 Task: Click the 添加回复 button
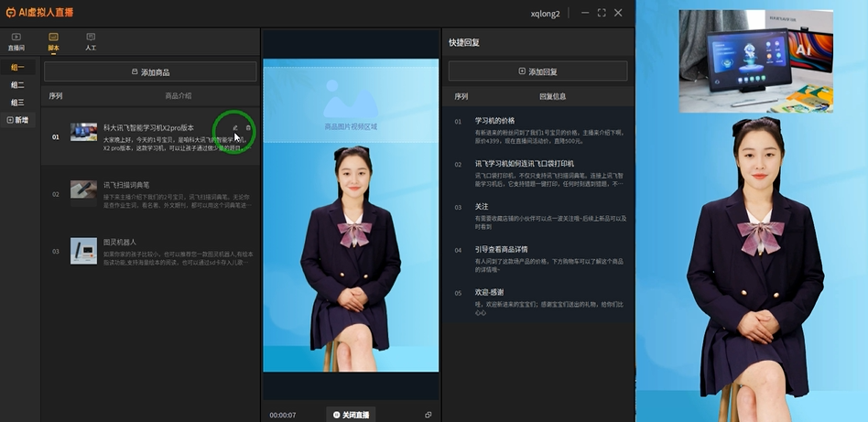coord(537,71)
